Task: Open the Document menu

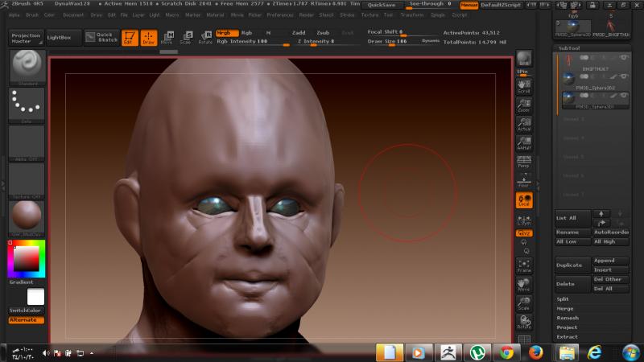Action: click(73, 15)
